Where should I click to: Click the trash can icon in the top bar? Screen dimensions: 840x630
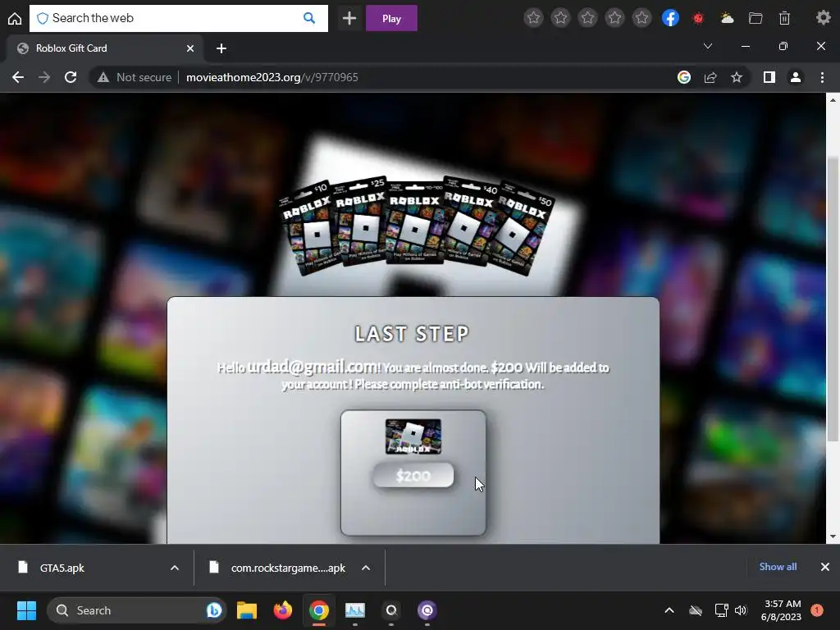pos(784,18)
